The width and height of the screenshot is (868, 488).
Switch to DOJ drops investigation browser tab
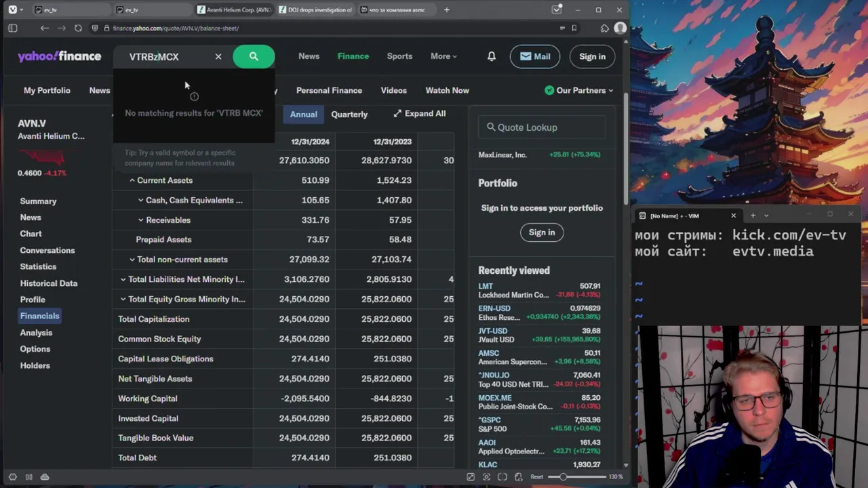point(315,9)
